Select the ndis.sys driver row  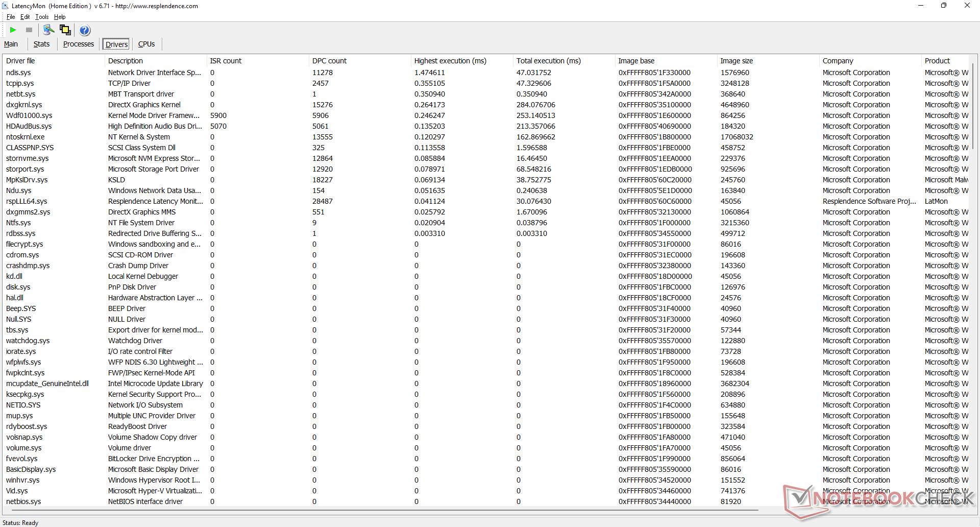[486, 73]
